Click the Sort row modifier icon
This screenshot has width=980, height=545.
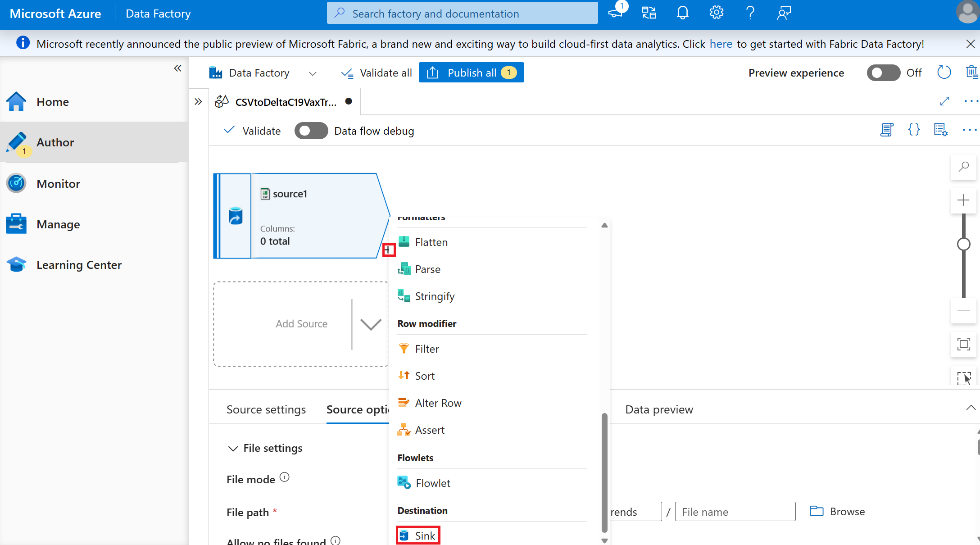[404, 375]
